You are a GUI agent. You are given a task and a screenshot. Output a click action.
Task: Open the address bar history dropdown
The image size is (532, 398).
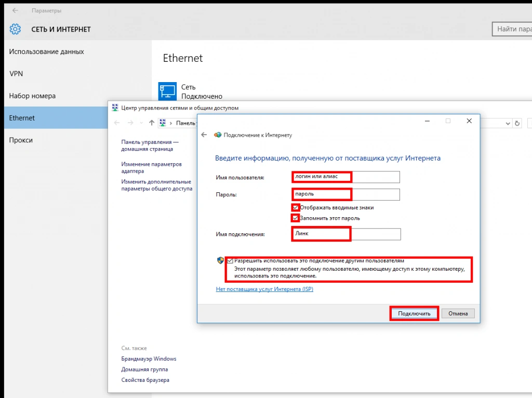click(x=508, y=123)
